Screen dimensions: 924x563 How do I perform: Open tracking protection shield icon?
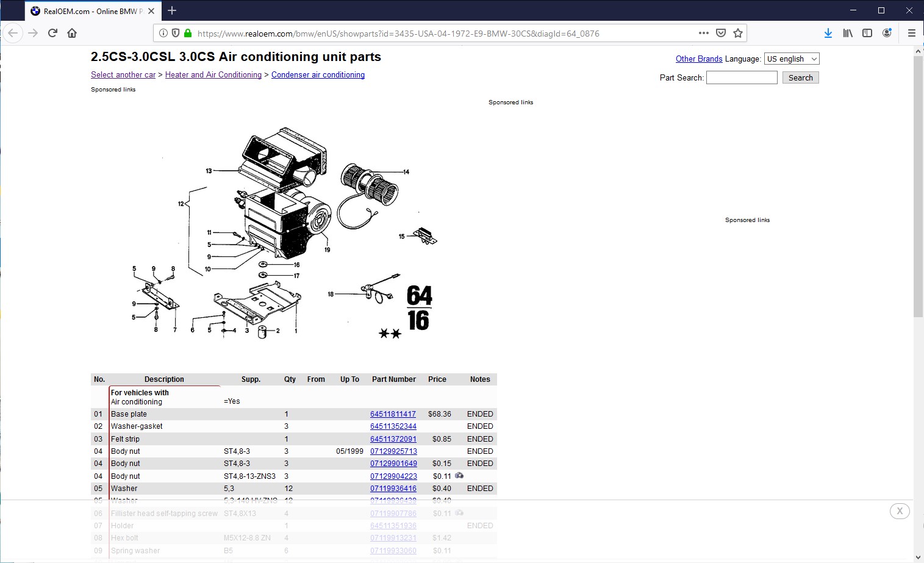coord(176,33)
